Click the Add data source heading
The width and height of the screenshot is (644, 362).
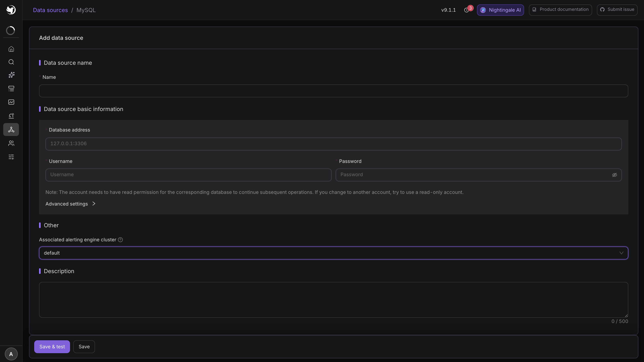[61, 38]
